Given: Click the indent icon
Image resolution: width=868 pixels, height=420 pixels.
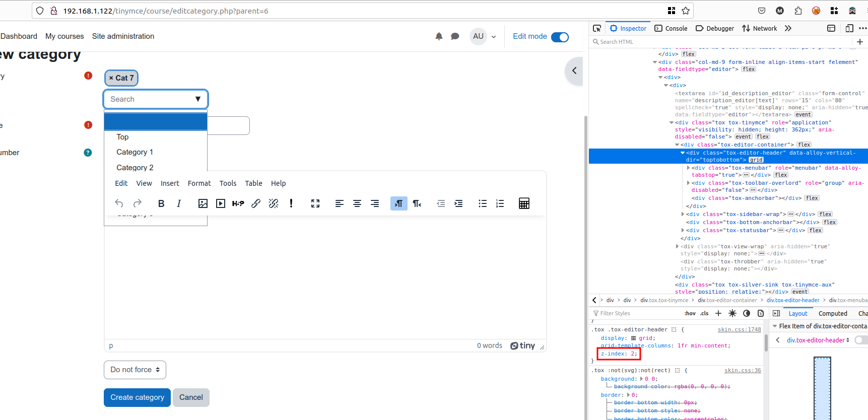Looking at the screenshot, I should (x=458, y=203).
